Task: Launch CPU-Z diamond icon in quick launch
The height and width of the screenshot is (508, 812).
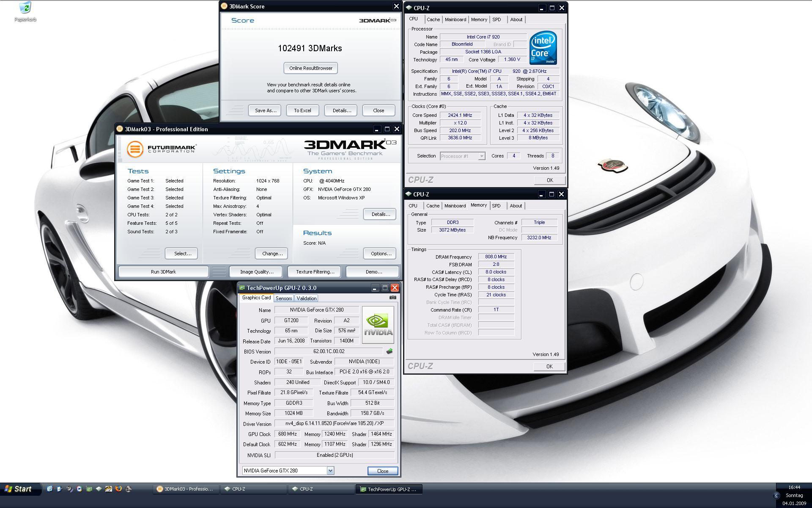Action: [99, 489]
